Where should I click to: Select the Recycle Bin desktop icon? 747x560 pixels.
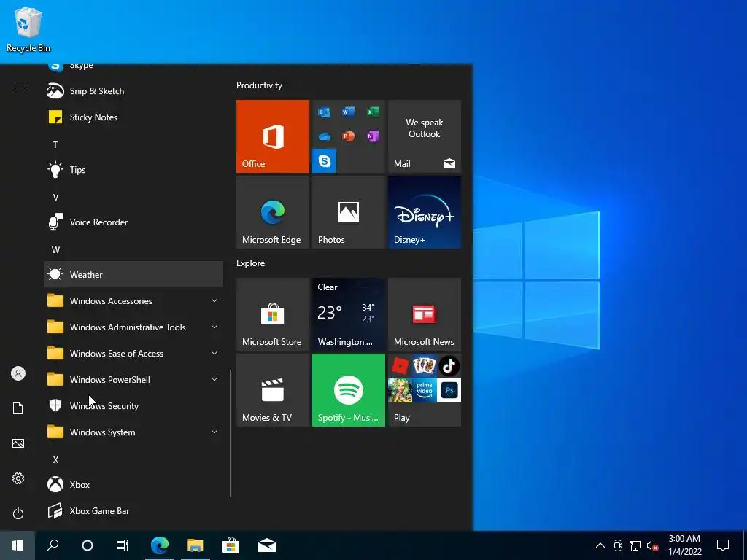tap(28, 30)
